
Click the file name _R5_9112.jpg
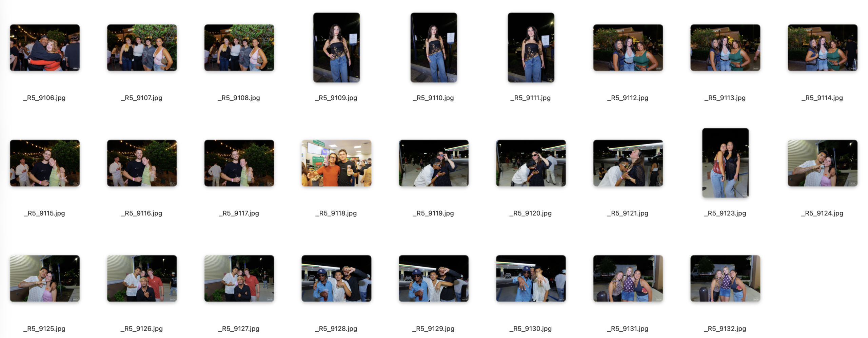point(628,98)
